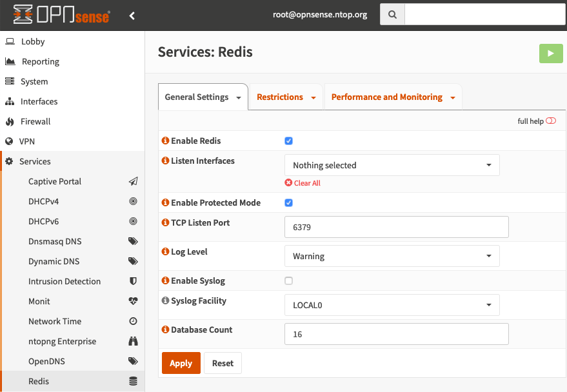Click the ntopng Enterprise binoculars icon

pyautogui.click(x=133, y=341)
